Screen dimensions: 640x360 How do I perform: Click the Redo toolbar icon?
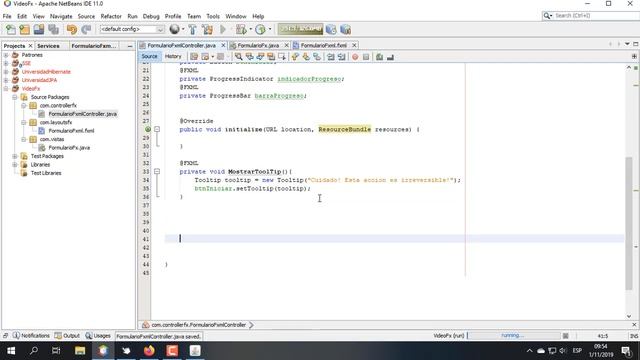(x=86, y=29)
